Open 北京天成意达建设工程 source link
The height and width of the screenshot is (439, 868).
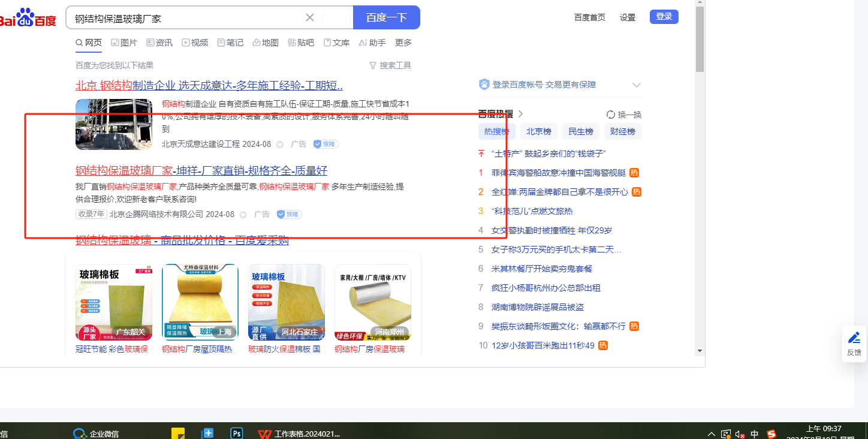(x=201, y=144)
